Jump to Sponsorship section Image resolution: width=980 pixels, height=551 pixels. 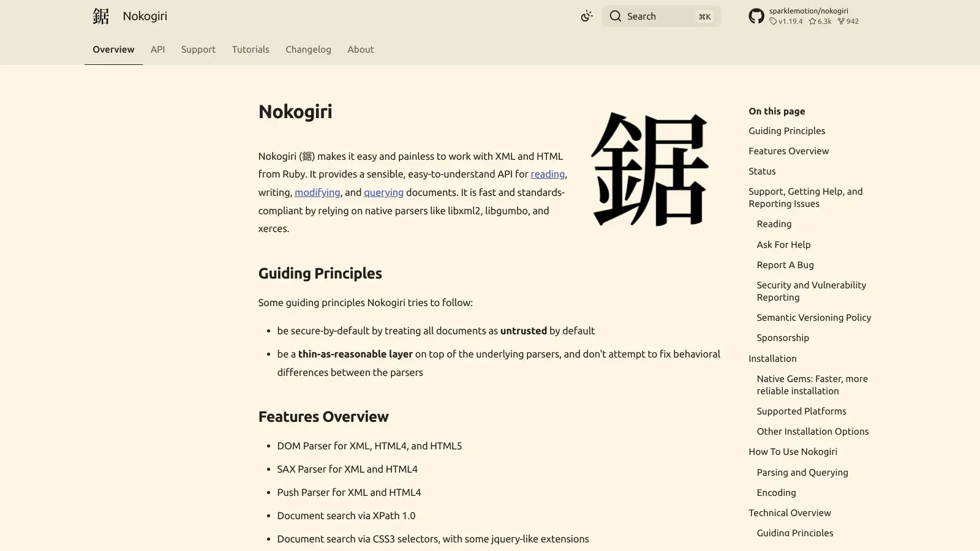tap(783, 338)
